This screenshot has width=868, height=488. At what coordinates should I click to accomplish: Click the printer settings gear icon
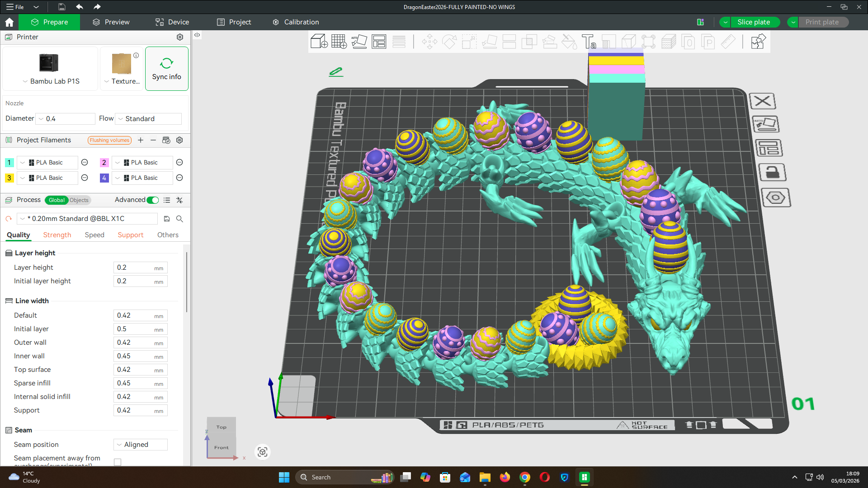180,37
